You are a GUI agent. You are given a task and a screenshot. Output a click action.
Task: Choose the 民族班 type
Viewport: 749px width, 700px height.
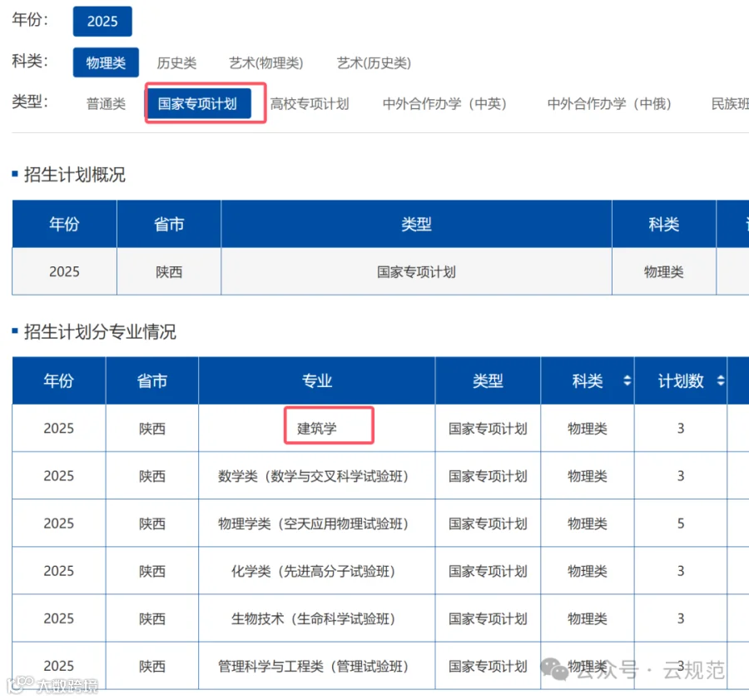click(x=729, y=103)
